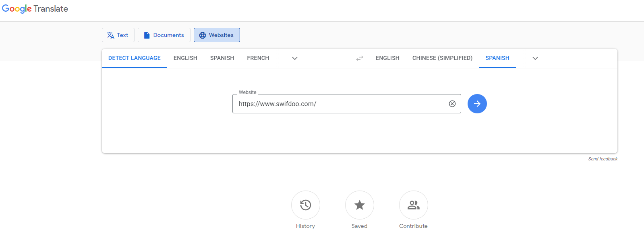
Task: Switch to Text translation mode
Action: [118, 35]
